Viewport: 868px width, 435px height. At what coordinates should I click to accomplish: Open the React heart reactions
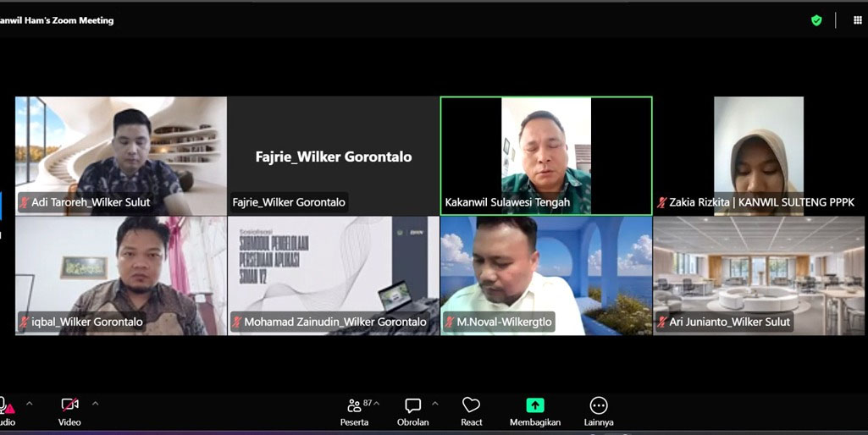(471, 412)
